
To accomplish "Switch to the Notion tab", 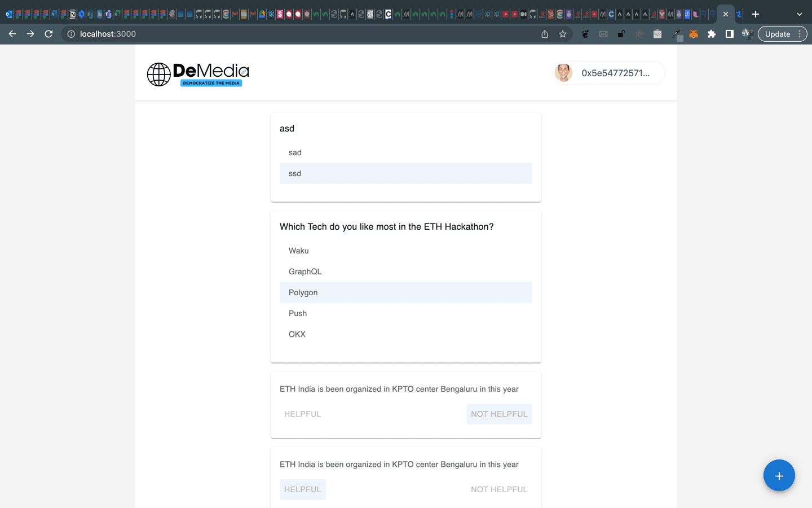I will pyautogui.click(x=72, y=14).
